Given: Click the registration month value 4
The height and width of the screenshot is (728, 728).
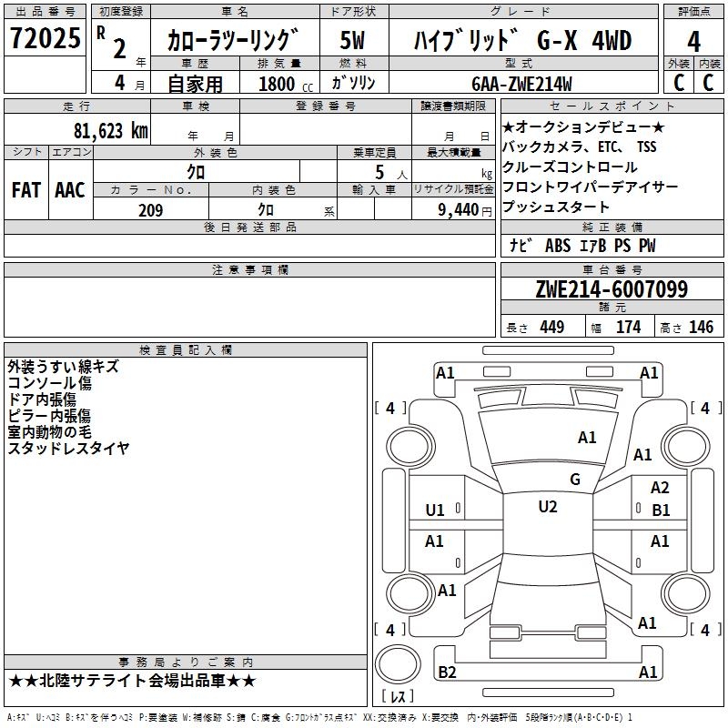Looking at the screenshot, I should coord(120,83).
